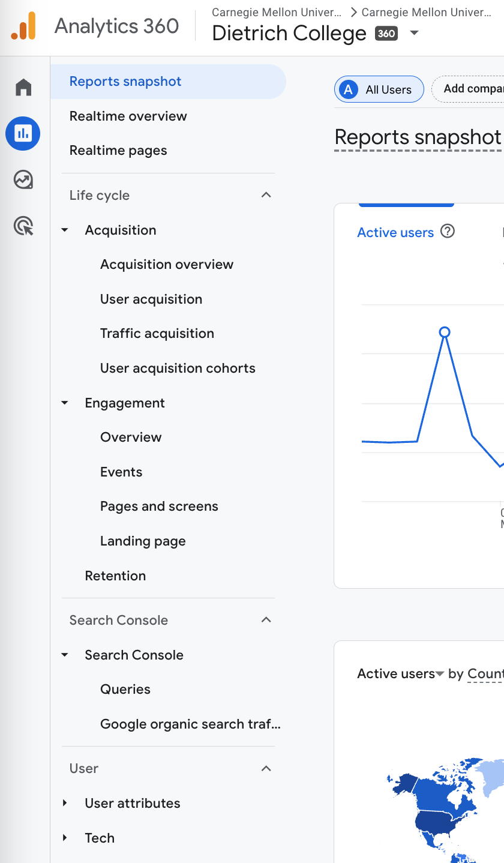Collapse the Life cycle section chevron
The height and width of the screenshot is (863, 504).
pos(266,195)
